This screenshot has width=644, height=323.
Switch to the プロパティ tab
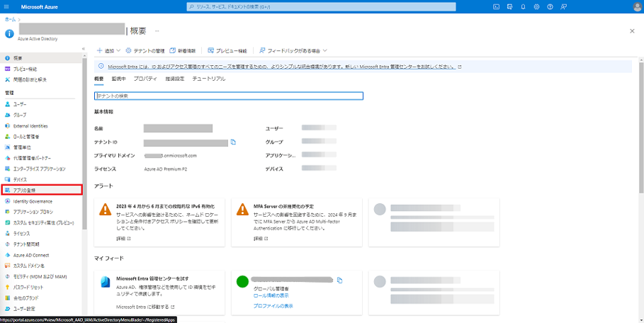(x=145, y=79)
